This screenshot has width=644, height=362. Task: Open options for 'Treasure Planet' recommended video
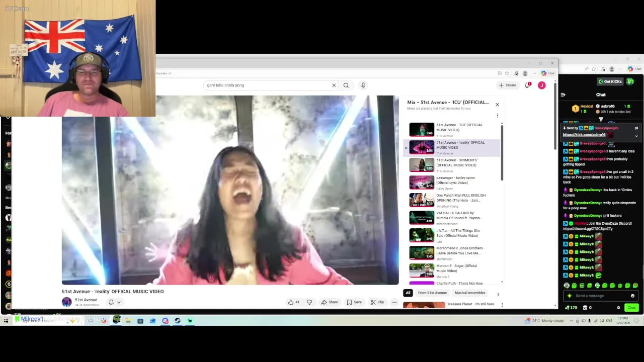point(502,304)
